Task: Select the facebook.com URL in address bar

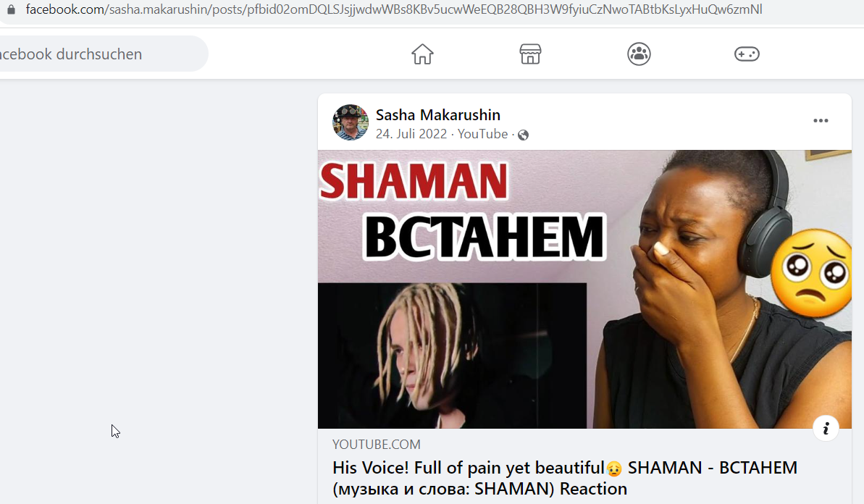Action: (x=393, y=9)
